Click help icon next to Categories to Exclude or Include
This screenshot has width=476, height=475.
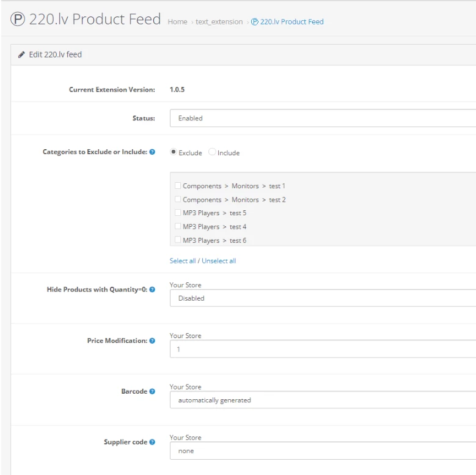[152, 152]
